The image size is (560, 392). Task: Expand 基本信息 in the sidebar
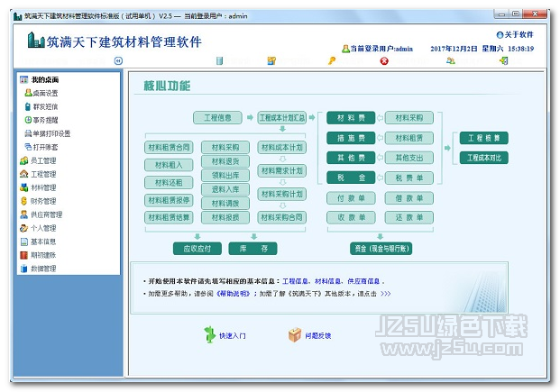point(38,242)
